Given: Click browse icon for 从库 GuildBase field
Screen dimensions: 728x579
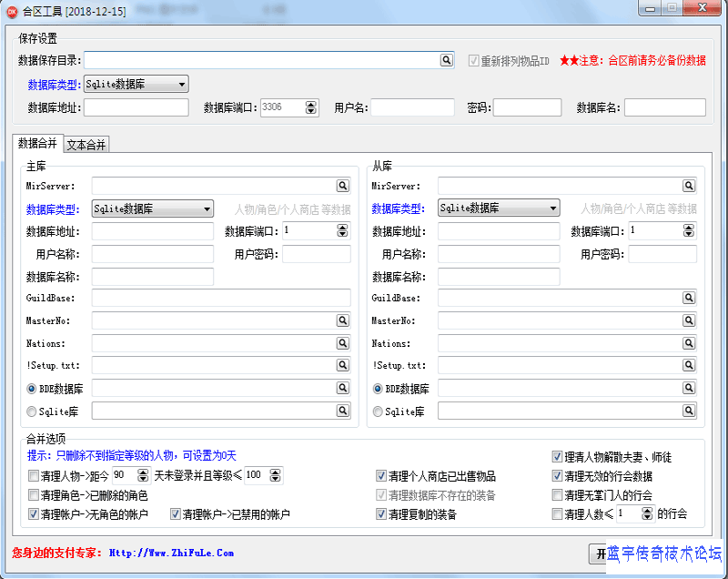Looking at the screenshot, I should (689, 298).
